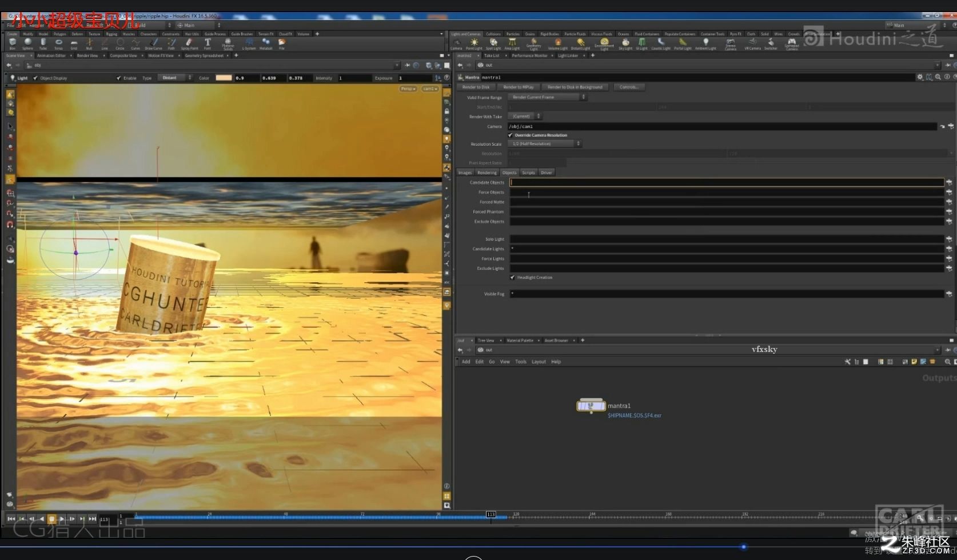Click the Camera path field /obj/cam1
The width and height of the screenshot is (957, 560).
(x=723, y=126)
